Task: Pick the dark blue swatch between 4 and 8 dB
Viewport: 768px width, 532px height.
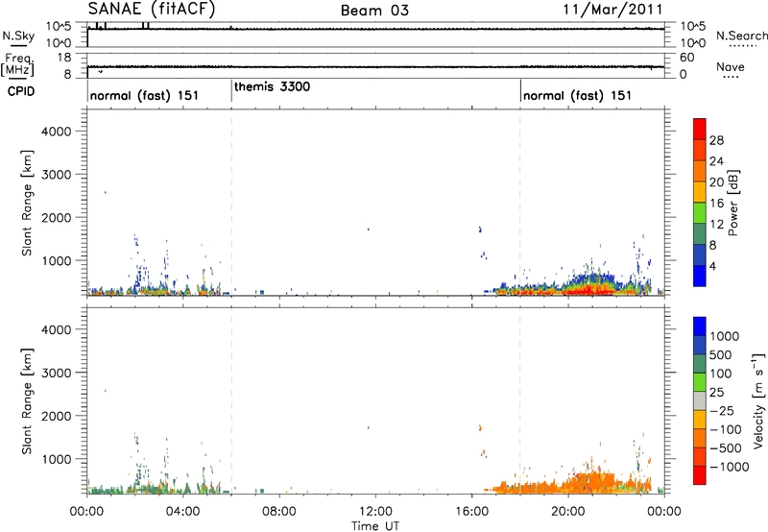Action: click(700, 255)
